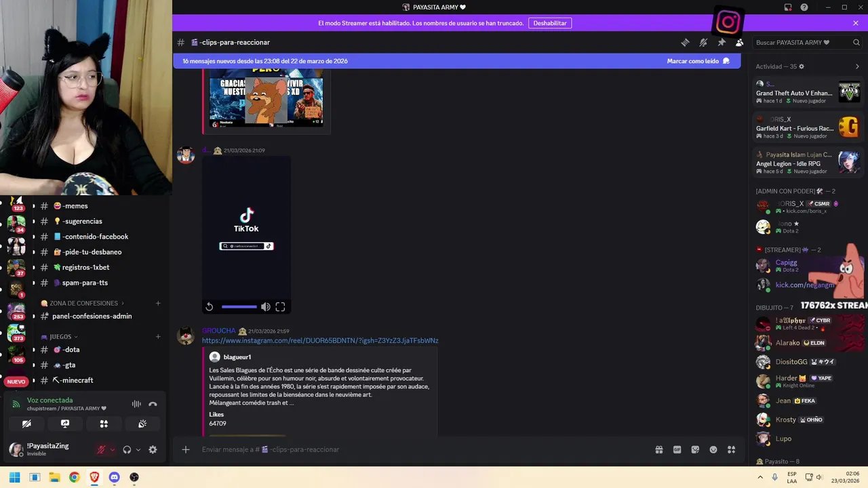The width and height of the screenshot is (868, 488).
Task: Open channel notification settings bell icon
Action: click(703, 42)
